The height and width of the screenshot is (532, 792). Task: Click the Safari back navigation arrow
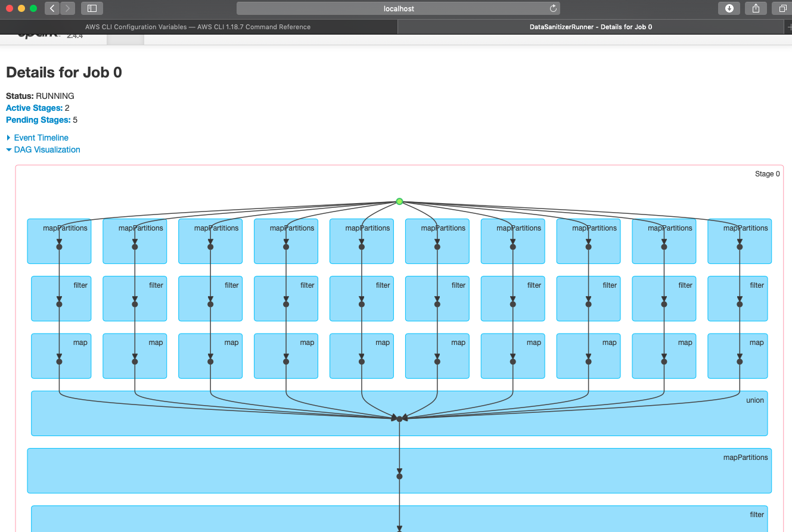coord(52,8)
